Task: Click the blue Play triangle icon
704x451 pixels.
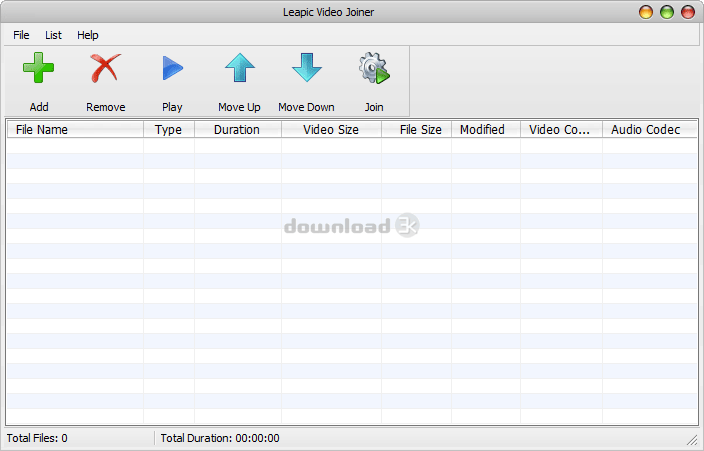Action: [x=172, y=68]
